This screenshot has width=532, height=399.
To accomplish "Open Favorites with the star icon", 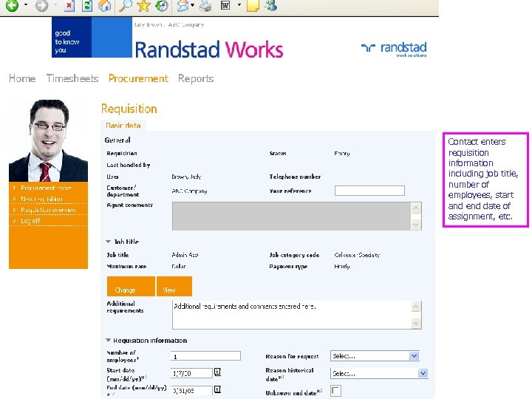I will point(143,5).
